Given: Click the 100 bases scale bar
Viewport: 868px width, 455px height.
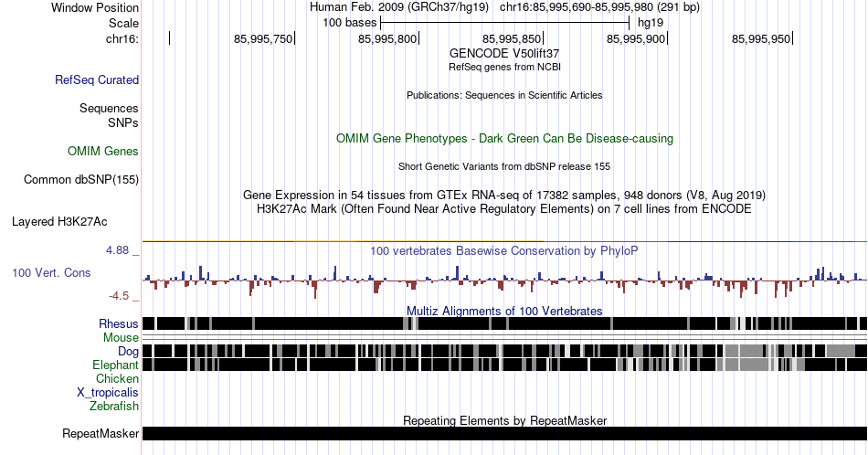Looking at the screenshot, I should click(505, 23).
